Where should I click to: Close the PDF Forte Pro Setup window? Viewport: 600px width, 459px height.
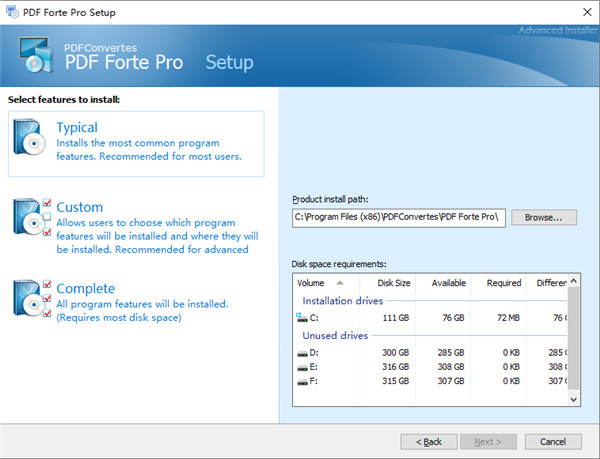(587, 12)
